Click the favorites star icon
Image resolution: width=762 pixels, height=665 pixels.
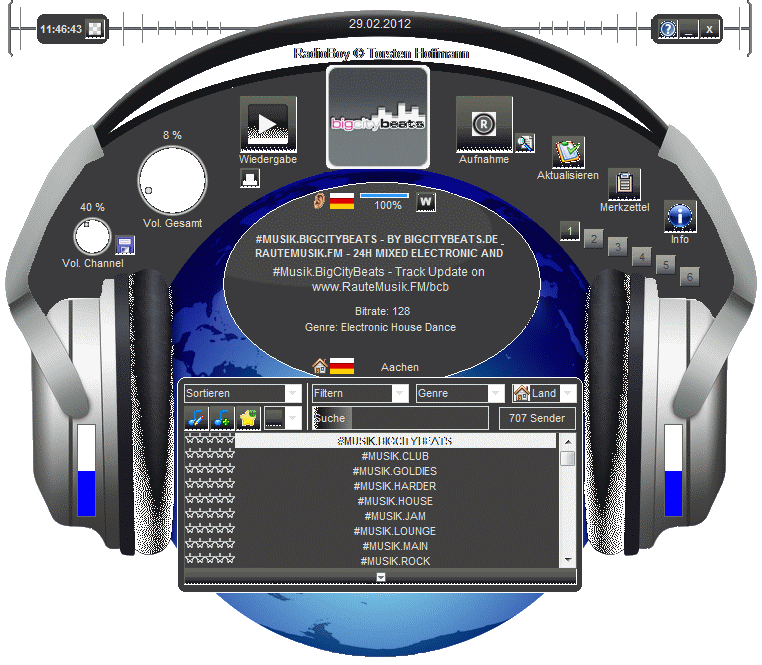click(248, 418)
